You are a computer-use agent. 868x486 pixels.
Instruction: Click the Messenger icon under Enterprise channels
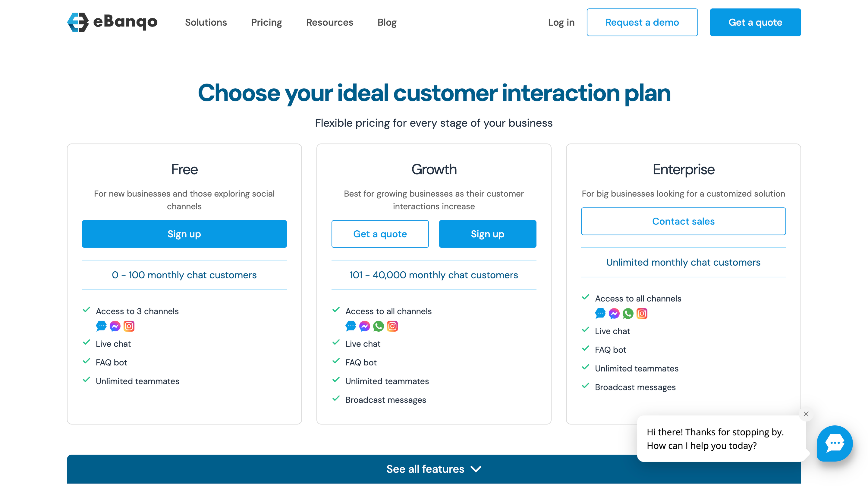(x=614, y=314)
